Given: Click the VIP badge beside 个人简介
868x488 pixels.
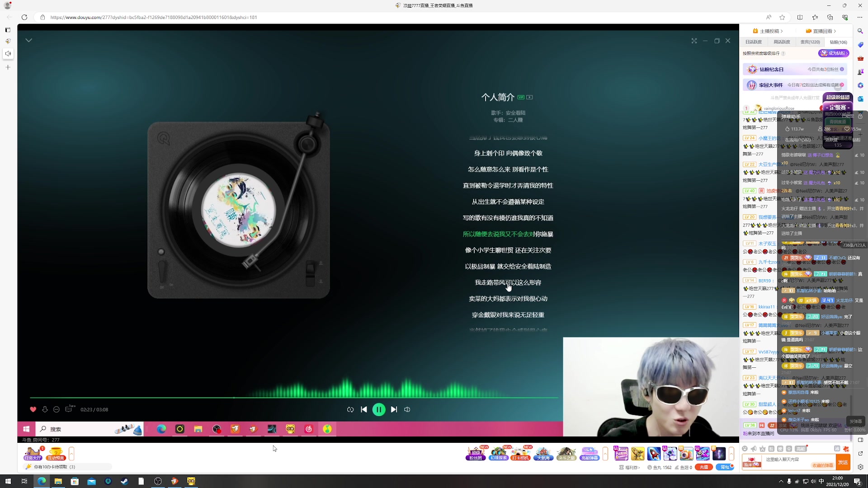Looking at the screenshot, I should [521, 97].
